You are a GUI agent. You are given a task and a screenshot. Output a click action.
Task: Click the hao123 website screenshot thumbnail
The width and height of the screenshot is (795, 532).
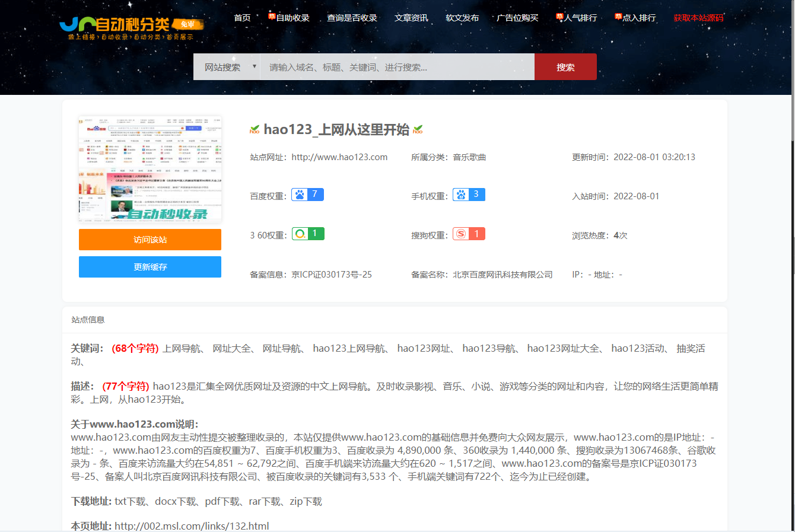tap(150, 169)
